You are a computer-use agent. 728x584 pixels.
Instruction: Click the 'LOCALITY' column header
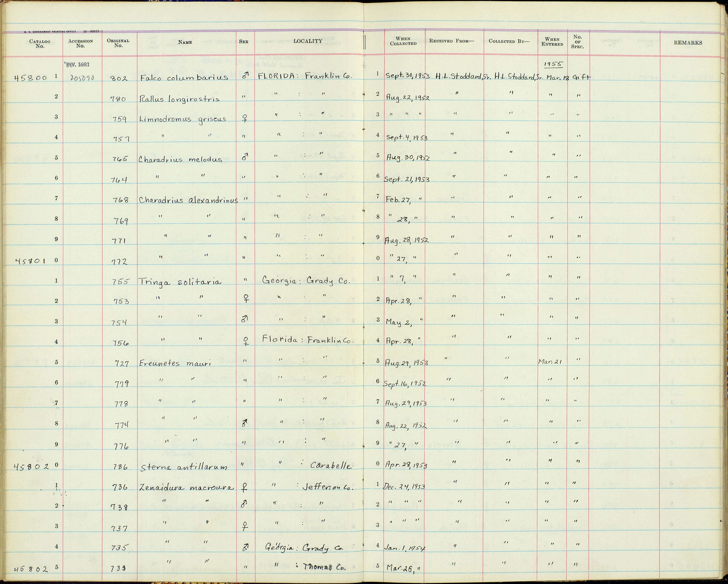[308, 41]
